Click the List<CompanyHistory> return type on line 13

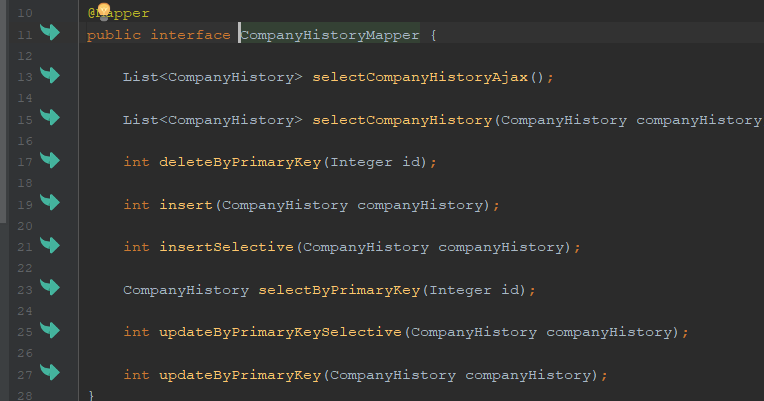(x=212, y=77)
